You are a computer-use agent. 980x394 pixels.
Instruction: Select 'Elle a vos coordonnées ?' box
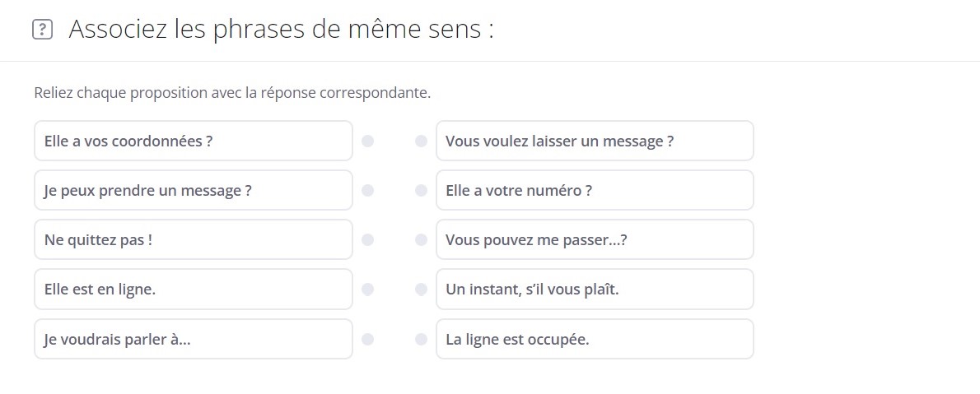(x=194, y=141)
